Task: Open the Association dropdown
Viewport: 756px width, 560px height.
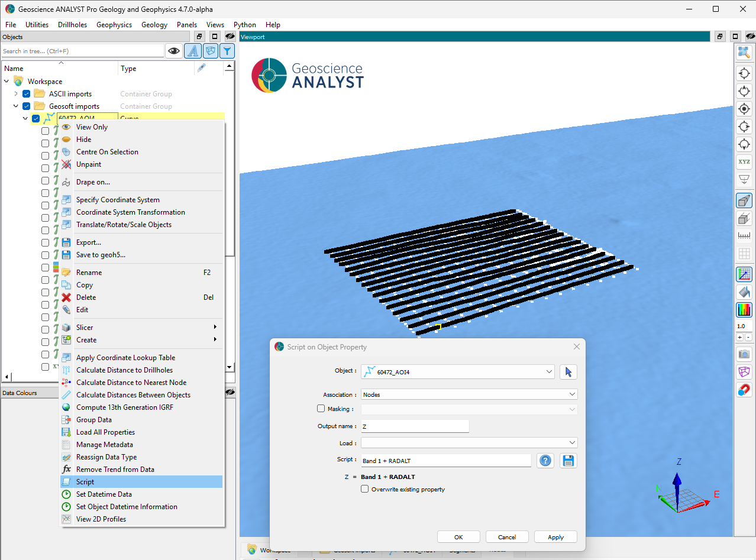Action: pos(469,394)
